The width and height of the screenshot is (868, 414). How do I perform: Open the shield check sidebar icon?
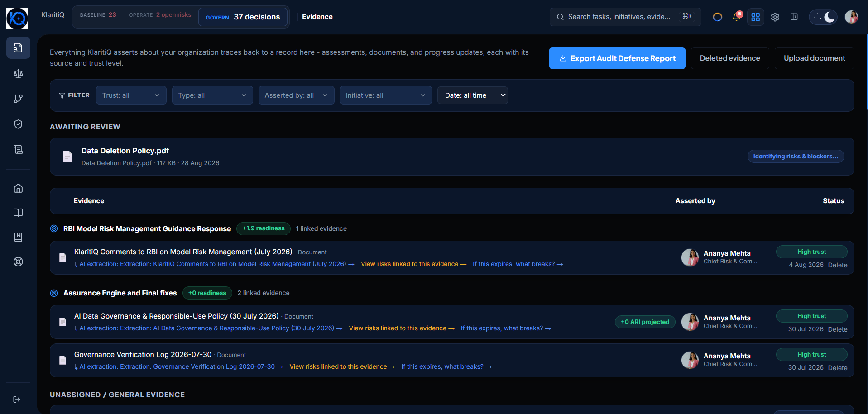(x=18, y=124)
